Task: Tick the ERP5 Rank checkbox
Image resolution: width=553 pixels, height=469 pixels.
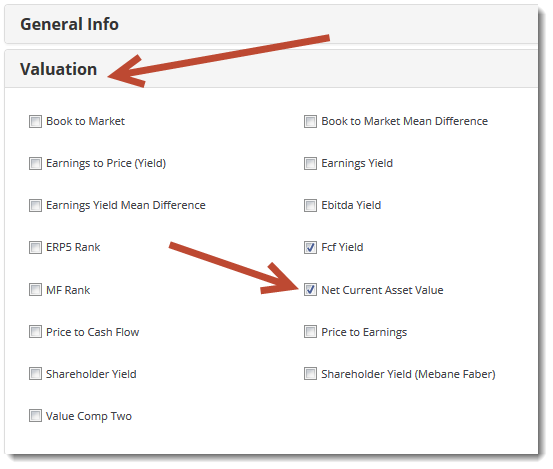Action: (35, 247)
